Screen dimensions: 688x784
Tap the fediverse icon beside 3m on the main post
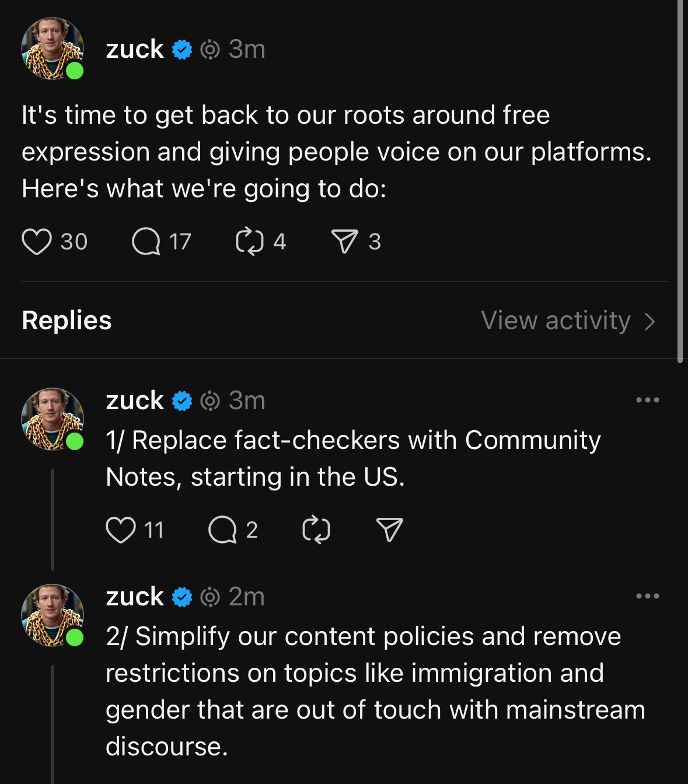(x=210, y=50)
